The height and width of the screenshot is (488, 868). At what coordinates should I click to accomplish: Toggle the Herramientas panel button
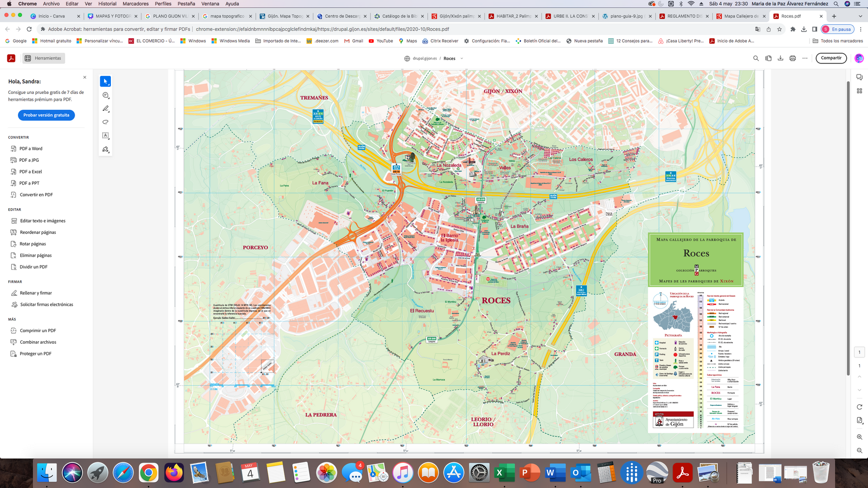[43, 58]
